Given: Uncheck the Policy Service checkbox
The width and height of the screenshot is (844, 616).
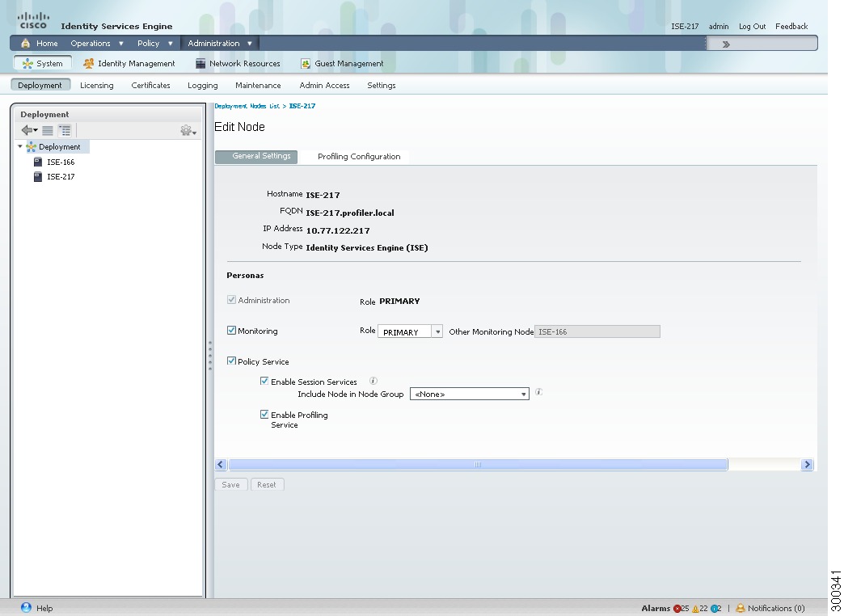Looking at the screenshot, I should point(231,361).
